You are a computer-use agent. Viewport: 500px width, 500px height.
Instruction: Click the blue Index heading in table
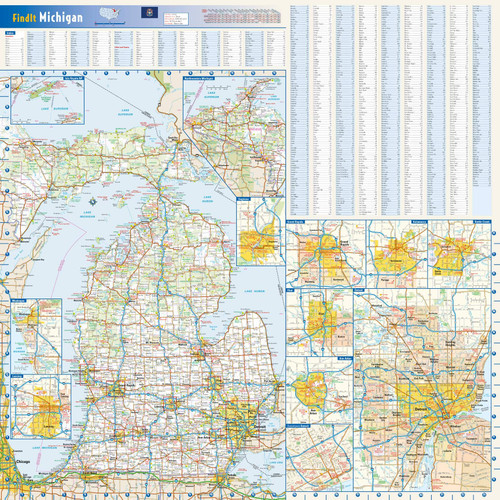pos(9,33)
